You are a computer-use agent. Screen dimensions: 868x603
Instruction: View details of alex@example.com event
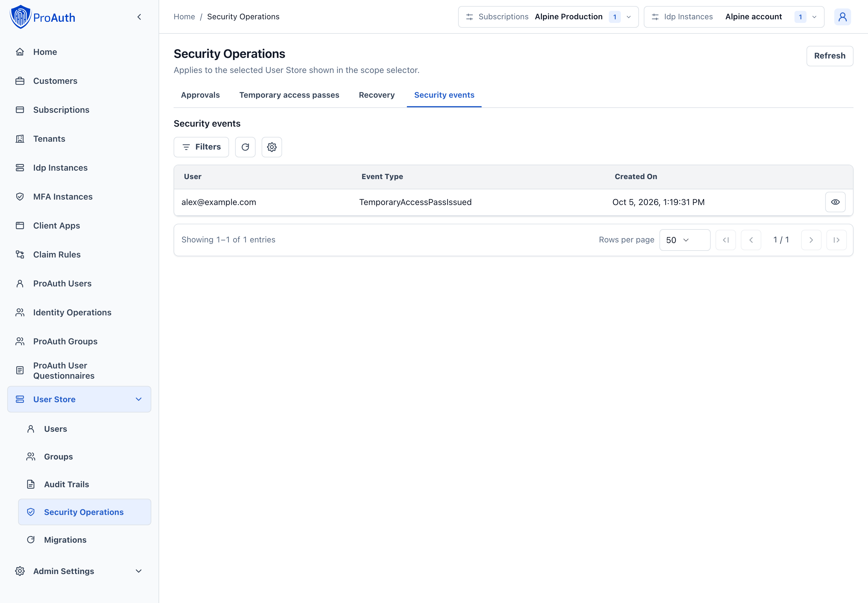835,202
